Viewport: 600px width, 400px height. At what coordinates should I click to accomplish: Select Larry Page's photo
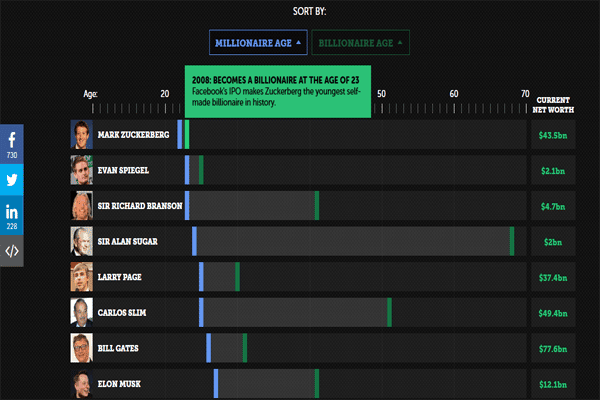tap(81, 277)
